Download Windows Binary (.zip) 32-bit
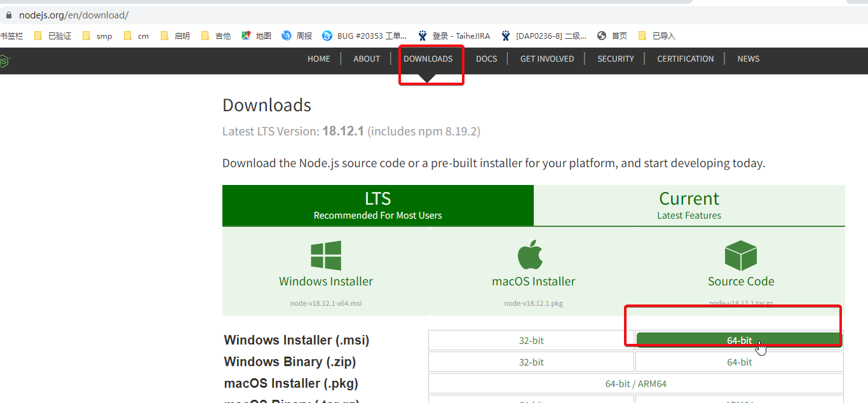Viewport: 868px width, 403px height. 531,362
